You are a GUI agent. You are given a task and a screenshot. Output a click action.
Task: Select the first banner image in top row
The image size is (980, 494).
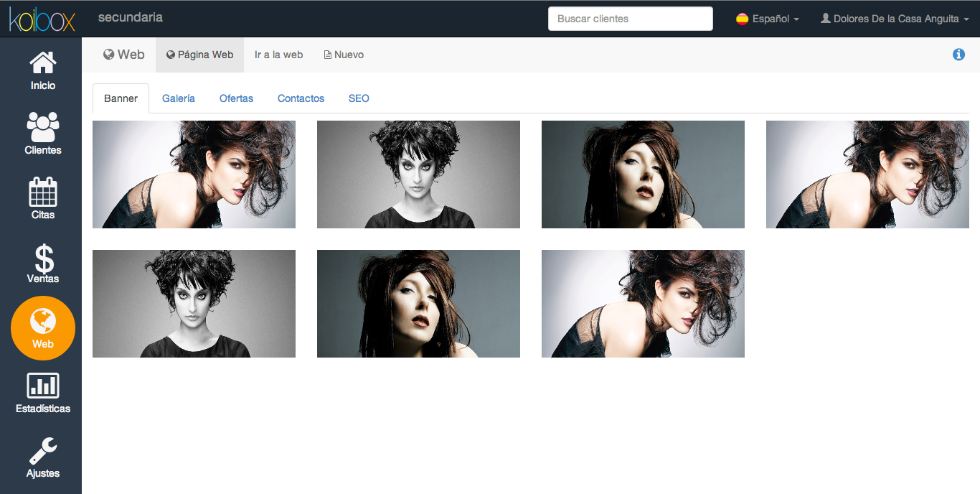tap(194, 174)
